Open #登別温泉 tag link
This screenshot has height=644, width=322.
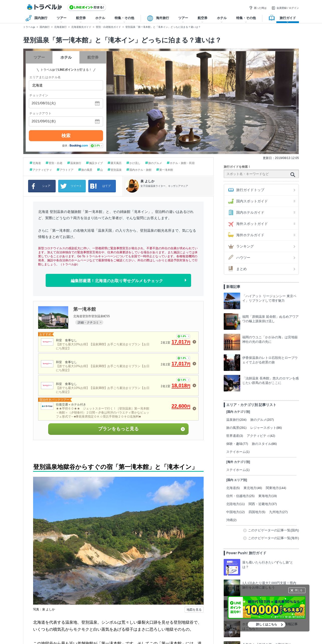coord(115,170)
